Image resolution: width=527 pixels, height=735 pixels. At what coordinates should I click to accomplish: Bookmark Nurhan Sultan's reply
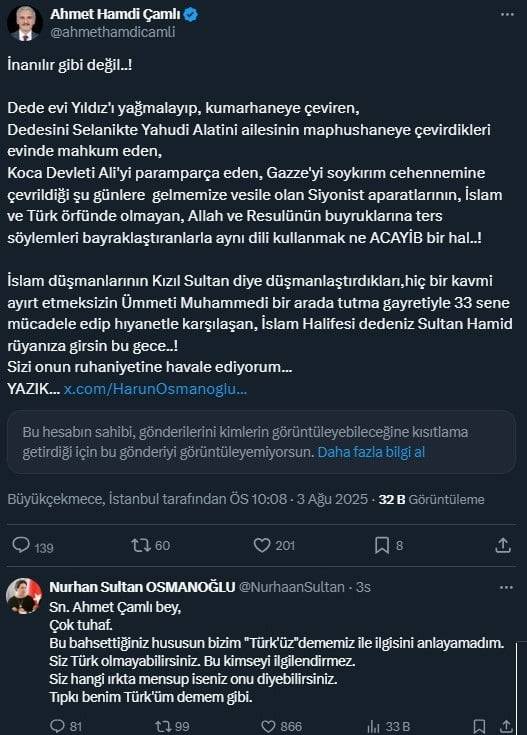tap(479, 726)
